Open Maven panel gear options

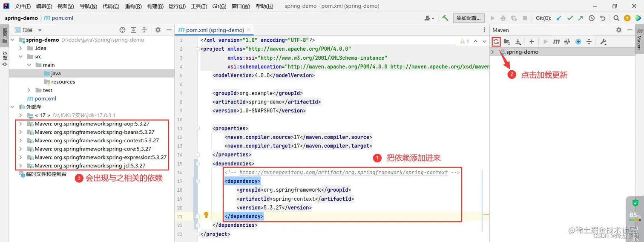coord(619,30)
